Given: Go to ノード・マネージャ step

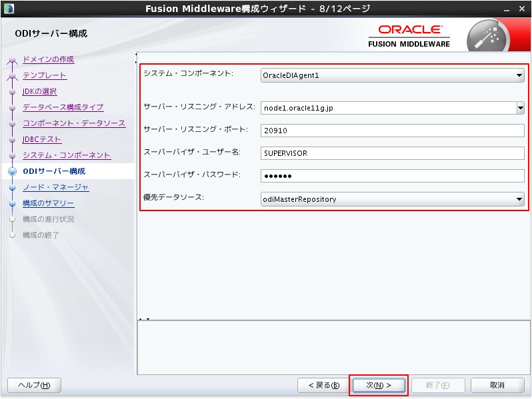Looking at the screenshot, I should coord(55,187).
